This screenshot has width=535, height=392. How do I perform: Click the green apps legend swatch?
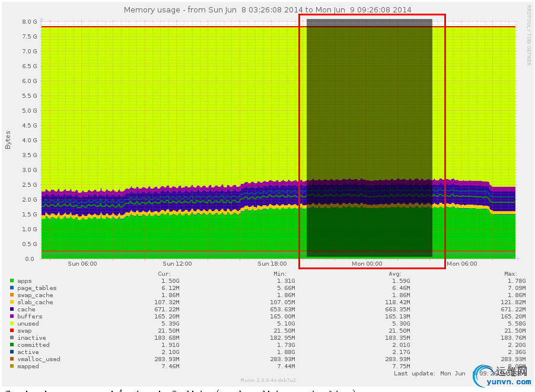[x=12, y=281]
